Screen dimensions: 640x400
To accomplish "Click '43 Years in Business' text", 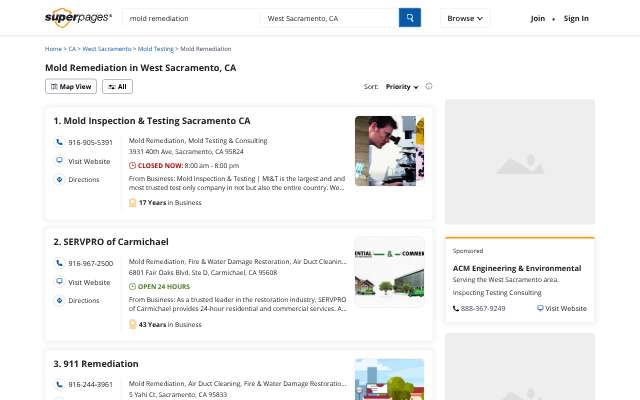I will click(170, 324).
